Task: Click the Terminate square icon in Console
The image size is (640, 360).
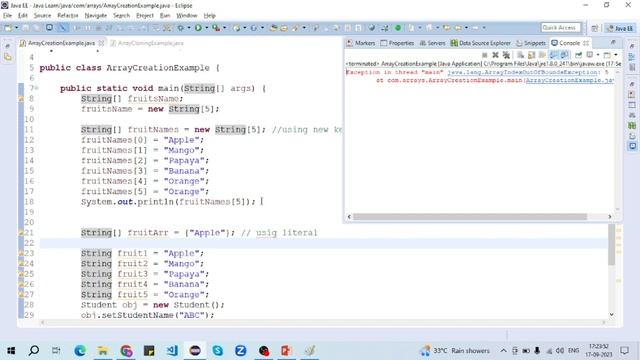Action: tap(484, 55)
